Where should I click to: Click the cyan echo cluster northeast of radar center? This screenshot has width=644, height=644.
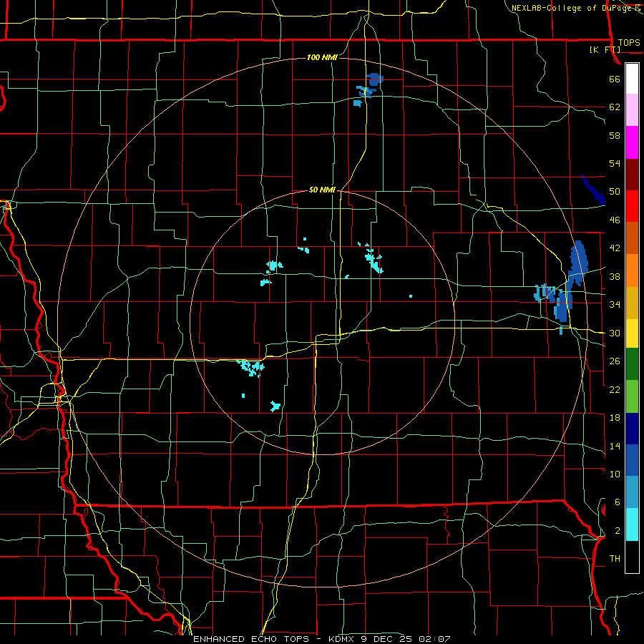374,260
